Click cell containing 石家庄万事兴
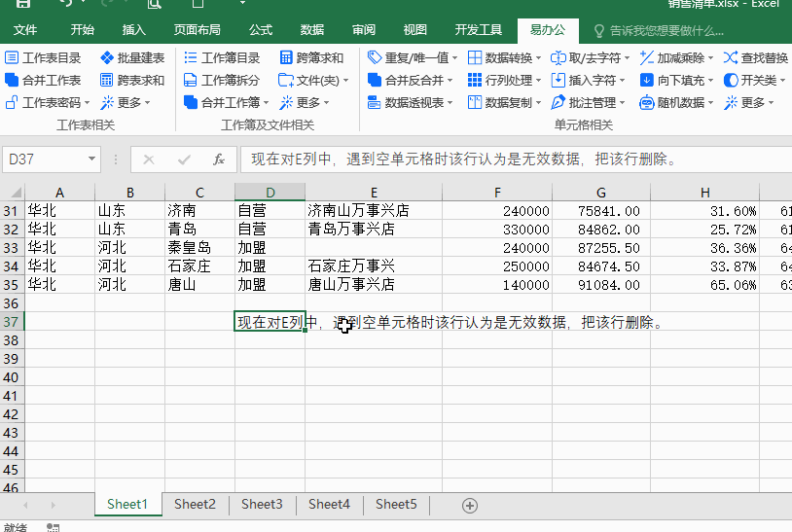The height and width of the screenshot is (532, 792). click(374, 266)
